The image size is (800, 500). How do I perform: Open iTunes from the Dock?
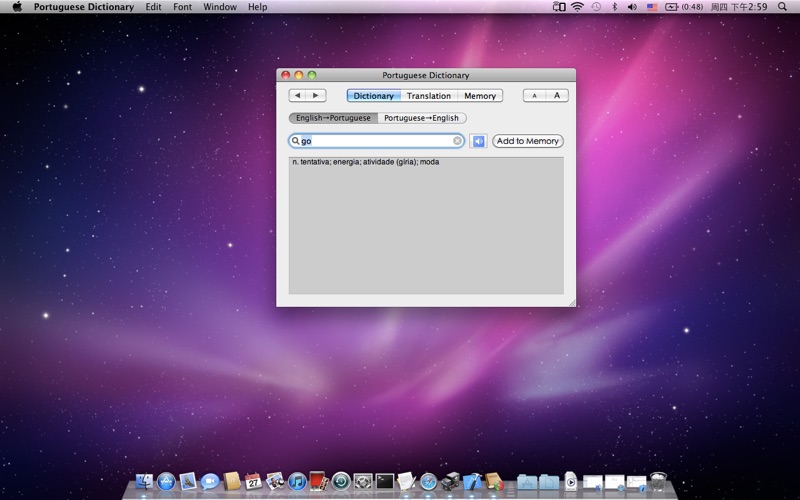[x=297, y=481]
